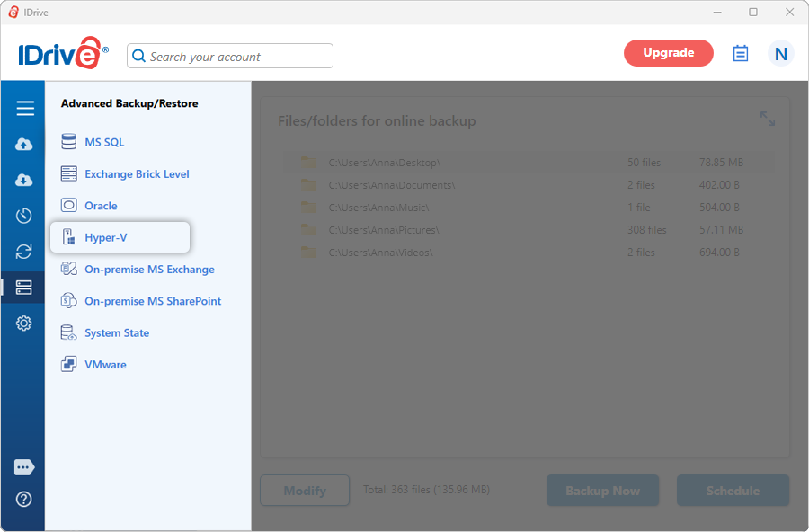Select MS SQL backup option
The width and height of the screenshot is (809, 532).
pyautogui.click(x=104, y=142)
